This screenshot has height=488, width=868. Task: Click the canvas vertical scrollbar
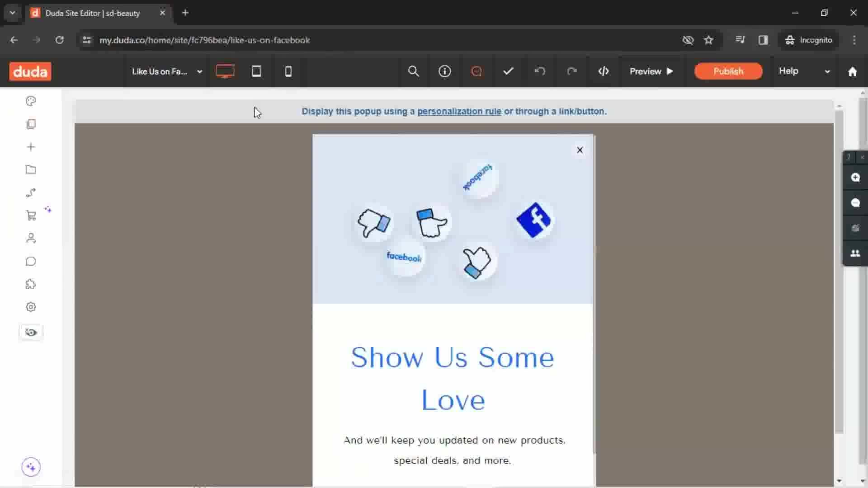[x=839, y=271]
